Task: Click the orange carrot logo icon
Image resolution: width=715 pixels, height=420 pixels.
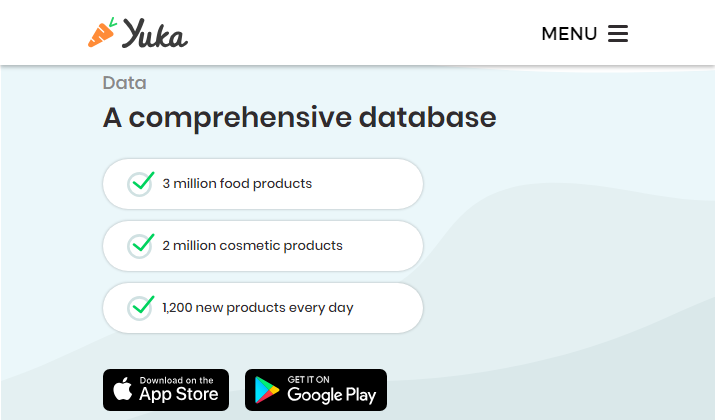Action: click(103, 32)
